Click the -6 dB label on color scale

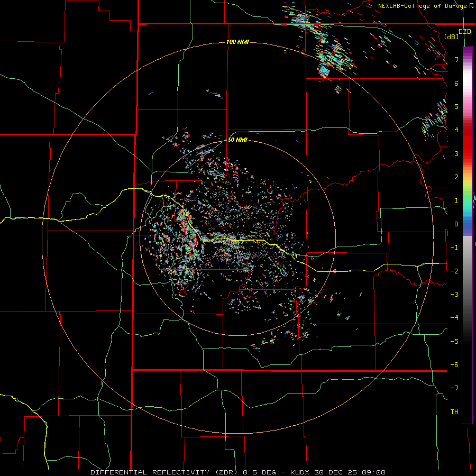click(454, 364)
